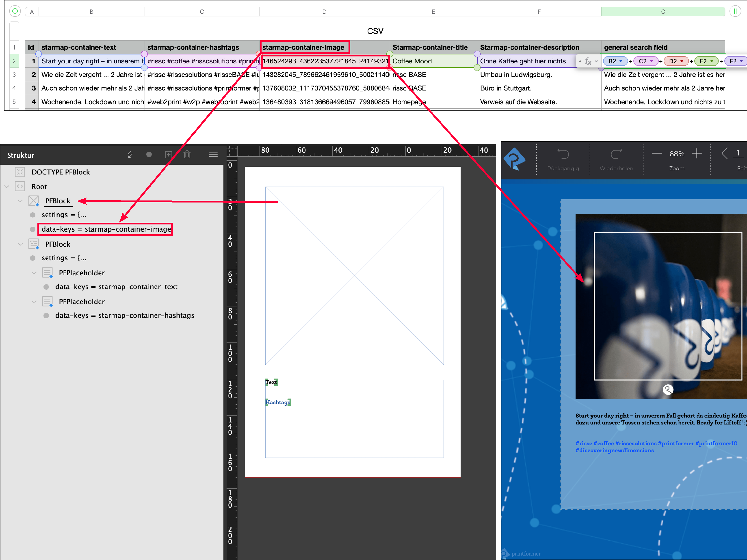Viewport: 747px width, 560px height.
Task: Toggle the bullet beside data-keys starmap-container-text
Action: 46,287
